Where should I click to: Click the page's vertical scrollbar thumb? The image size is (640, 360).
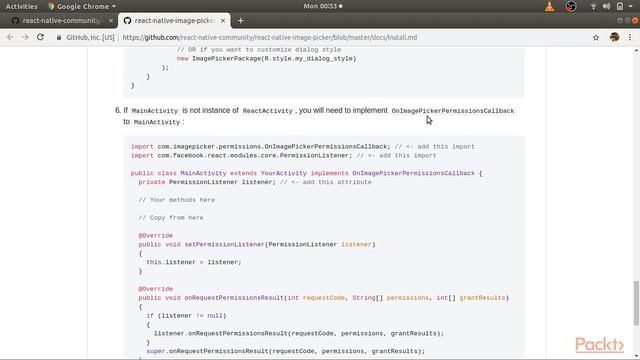(x=636, y=303)
